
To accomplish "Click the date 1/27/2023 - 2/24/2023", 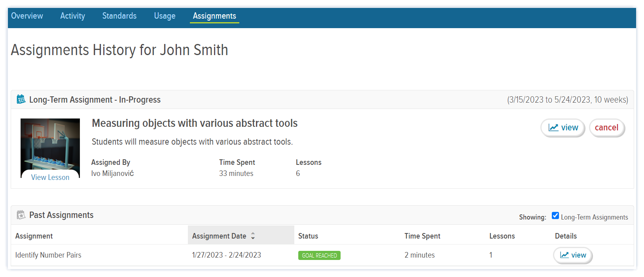I will [x=227, y=255].
